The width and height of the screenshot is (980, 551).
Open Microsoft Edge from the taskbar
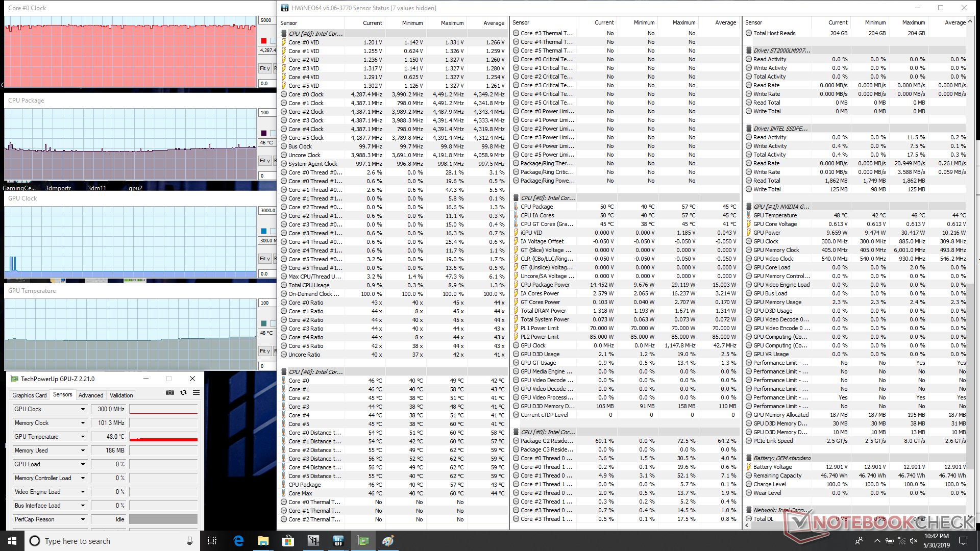pos(238,541)
